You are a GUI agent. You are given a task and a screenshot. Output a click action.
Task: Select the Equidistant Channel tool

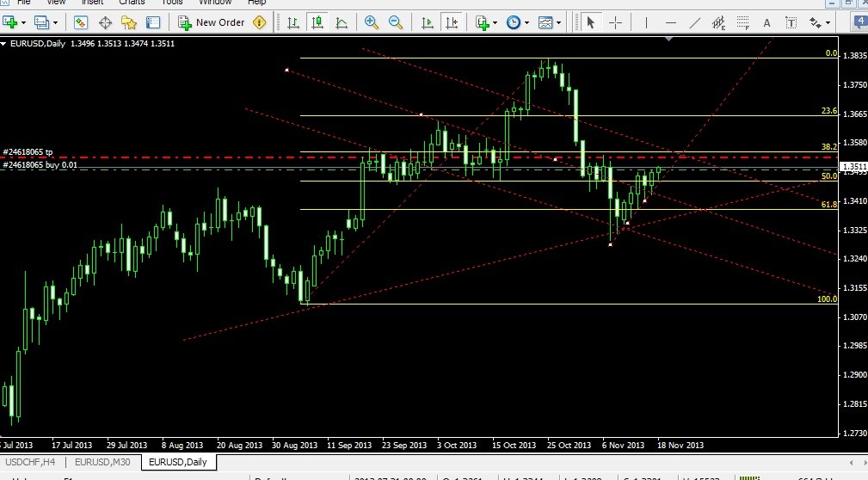point(718,22)
